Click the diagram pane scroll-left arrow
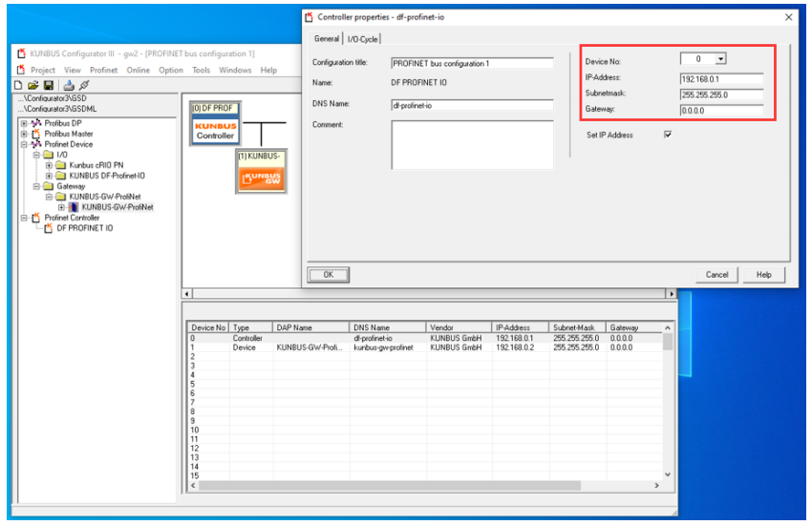 [187, 294]
